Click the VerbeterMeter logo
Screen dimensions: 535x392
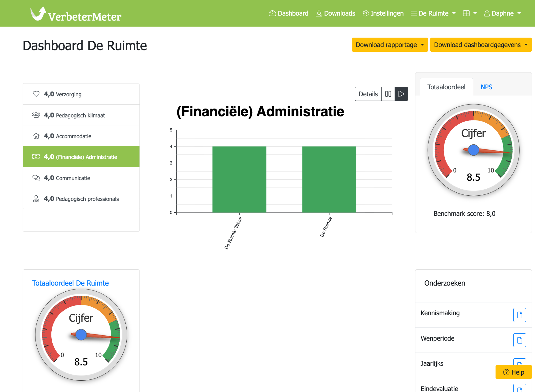[x=76, y=14]
